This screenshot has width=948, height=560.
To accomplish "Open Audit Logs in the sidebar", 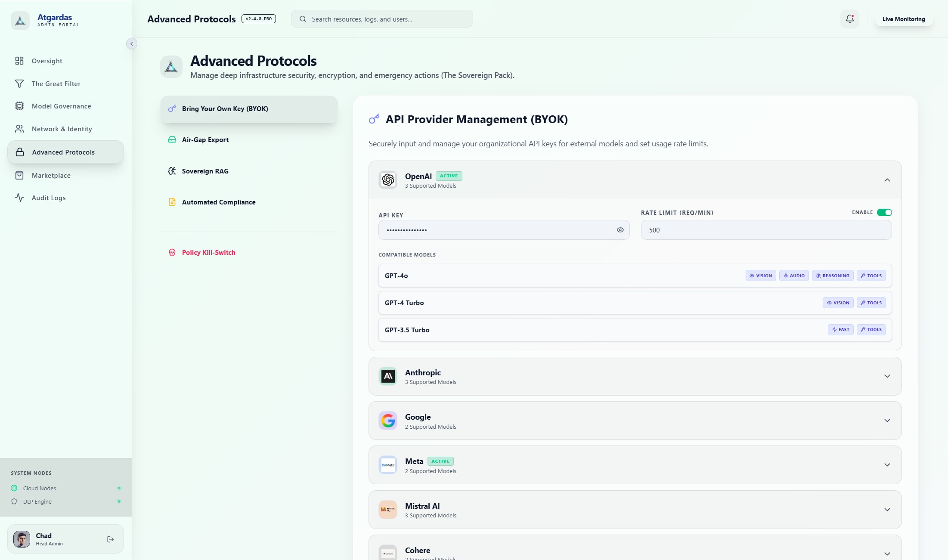I will tap(49, 198).
